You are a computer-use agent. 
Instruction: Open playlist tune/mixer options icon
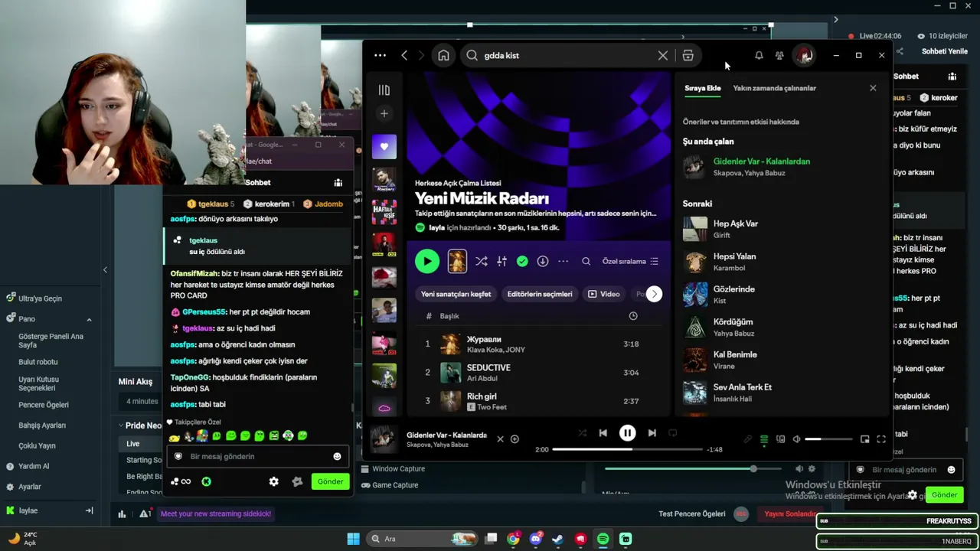point(501,261)
